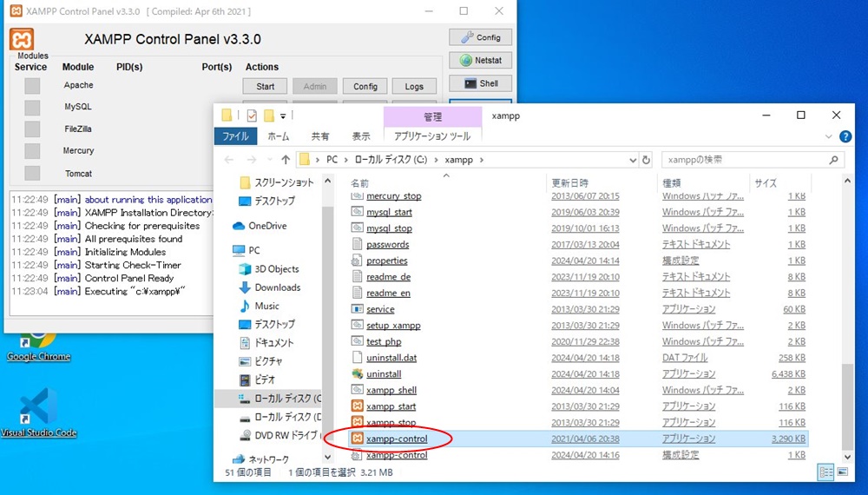Switch to the ホーム ribbon tab
868x495 pixels.
tap(278, 136)
